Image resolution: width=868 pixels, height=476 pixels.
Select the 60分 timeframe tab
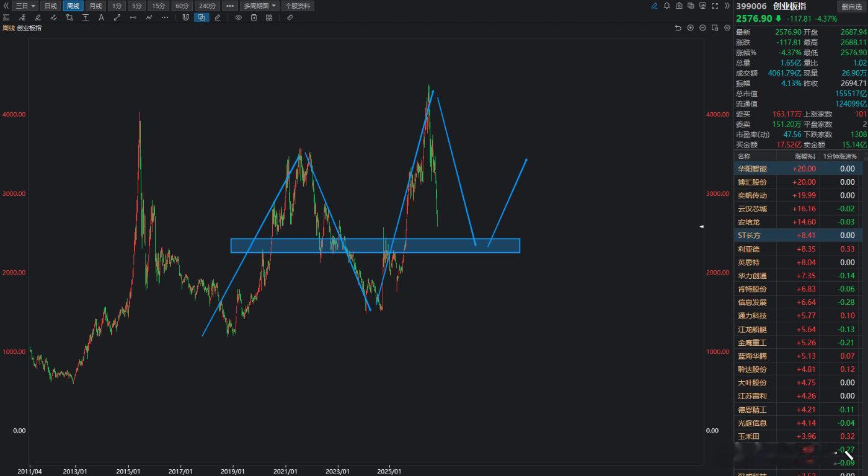[x=182, y=6]
